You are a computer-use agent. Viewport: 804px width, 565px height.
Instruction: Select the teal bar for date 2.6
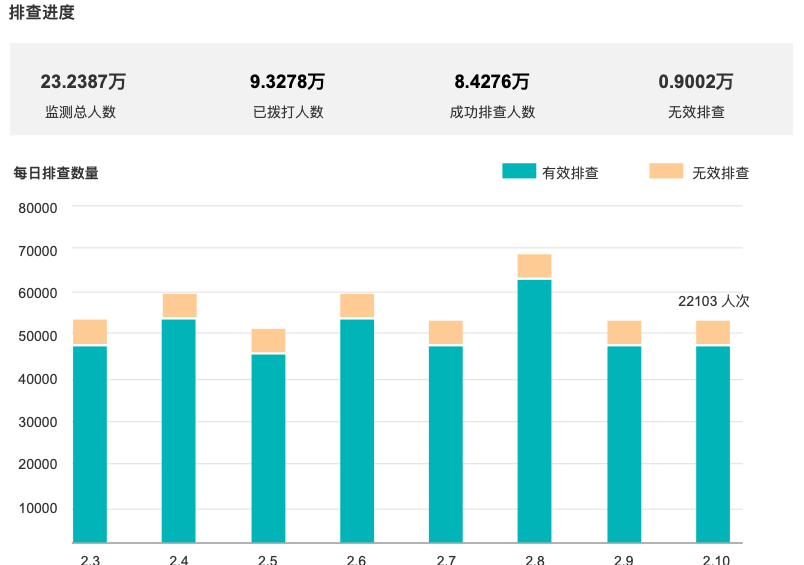[x=357, y=430]
